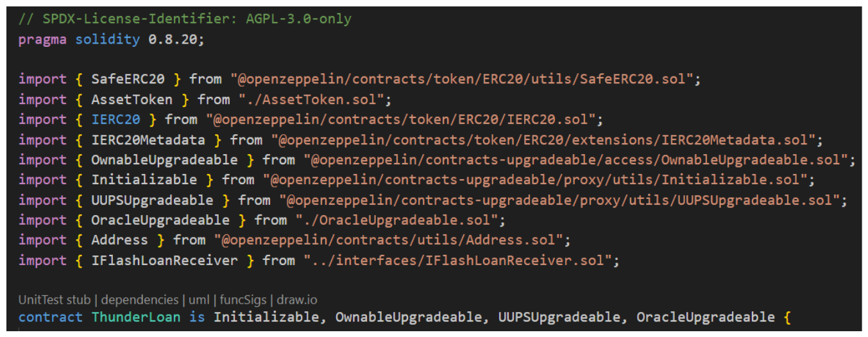Click the Address identifier inside the import braces
The width and height of the screenshot is (868, 337).
(x=119, y=240)
